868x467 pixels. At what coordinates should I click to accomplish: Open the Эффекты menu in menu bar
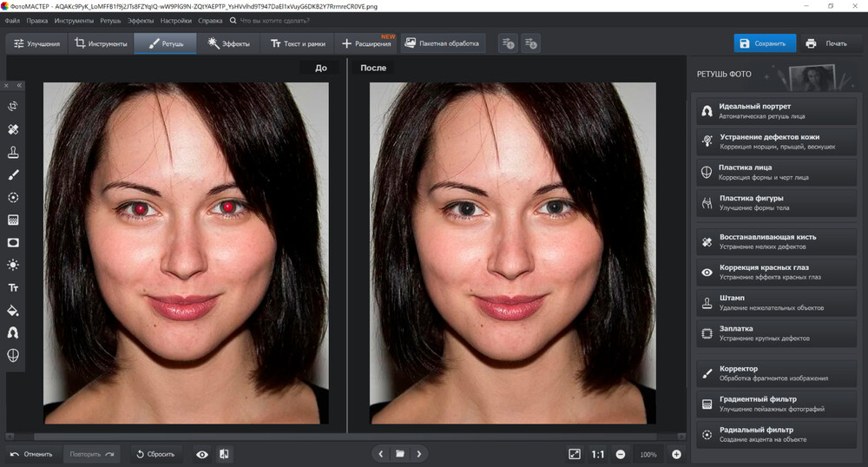139,19
